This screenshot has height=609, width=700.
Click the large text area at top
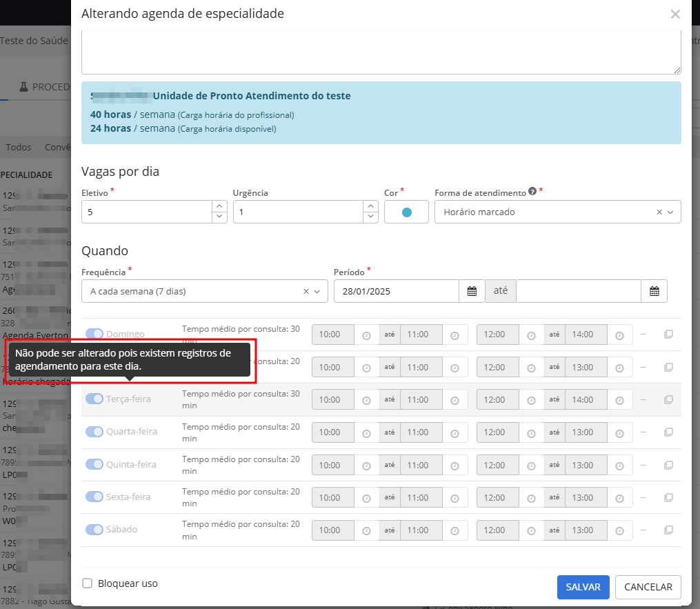click(x=381, y=52)
